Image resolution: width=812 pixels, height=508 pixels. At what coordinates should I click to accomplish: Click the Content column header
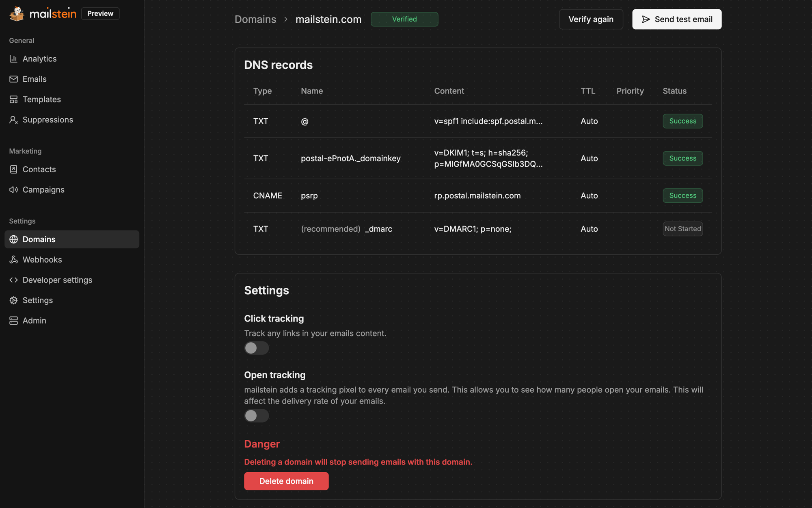pyautogui.click(x=449, y=91)
